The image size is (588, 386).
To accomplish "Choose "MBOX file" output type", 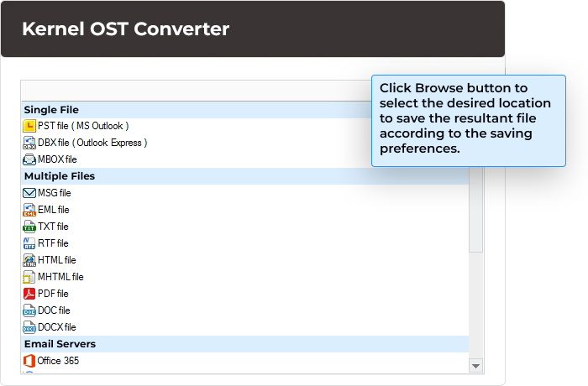I will [x=245, y=159].
